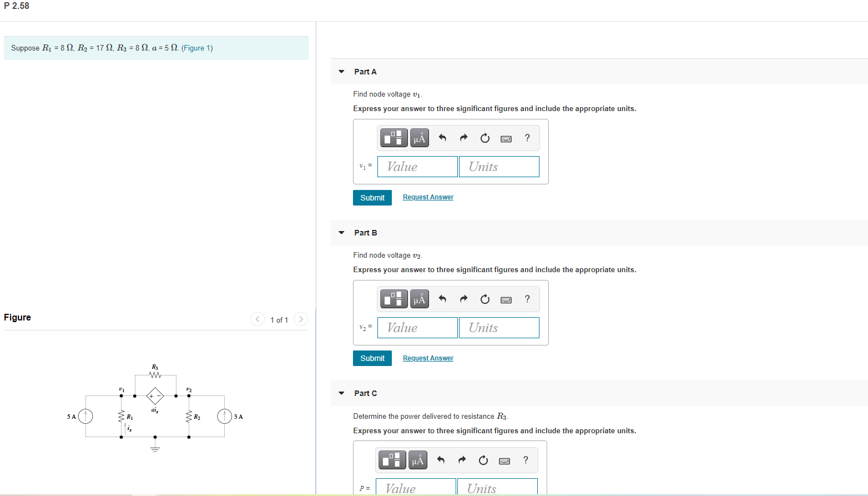This screenshot has height=496, width=868.
Task: Request Answer for Part B
Action: point(428,358)
